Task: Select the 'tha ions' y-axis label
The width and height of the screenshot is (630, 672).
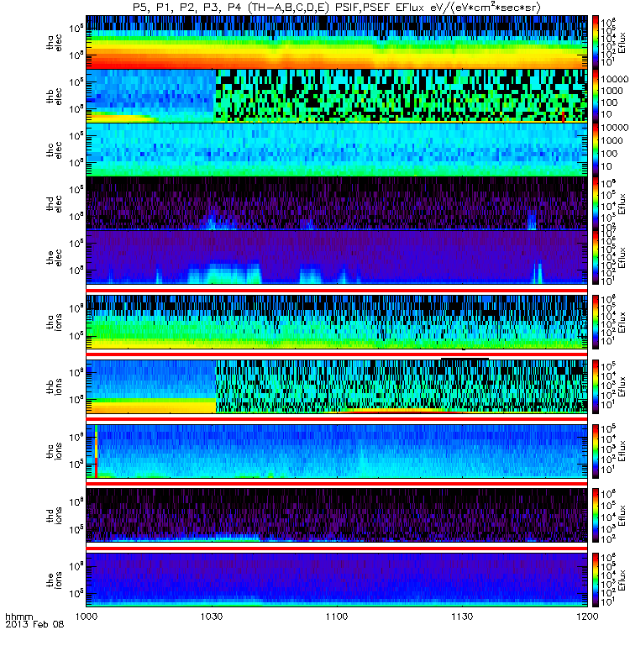Action: coord(54,323)
